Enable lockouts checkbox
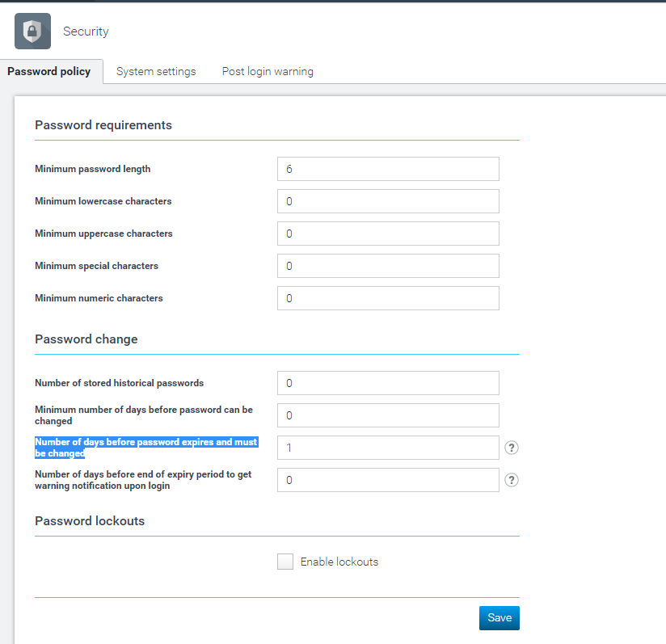 pyautogui.click(x=285, y=562)
